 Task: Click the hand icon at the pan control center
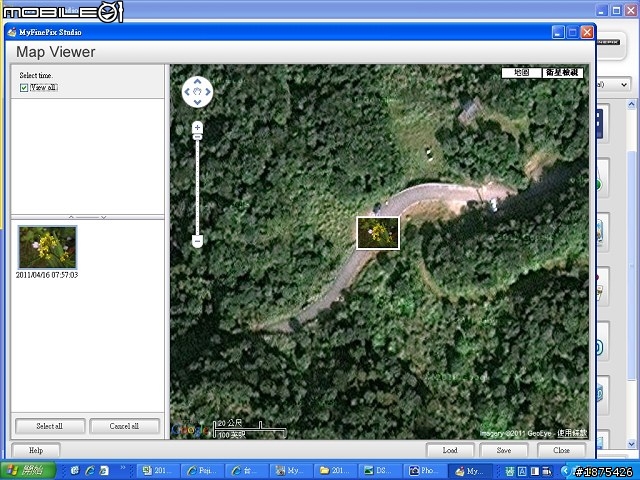tap(198, 92)
